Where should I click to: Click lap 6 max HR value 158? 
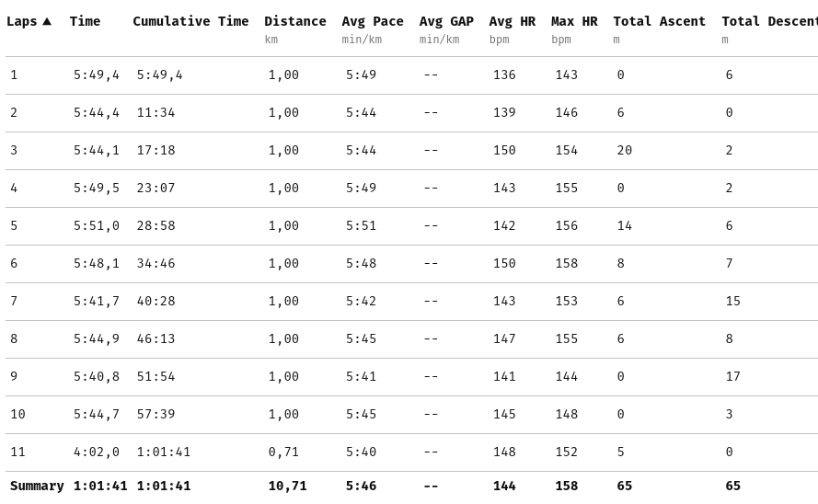point(566,264)
